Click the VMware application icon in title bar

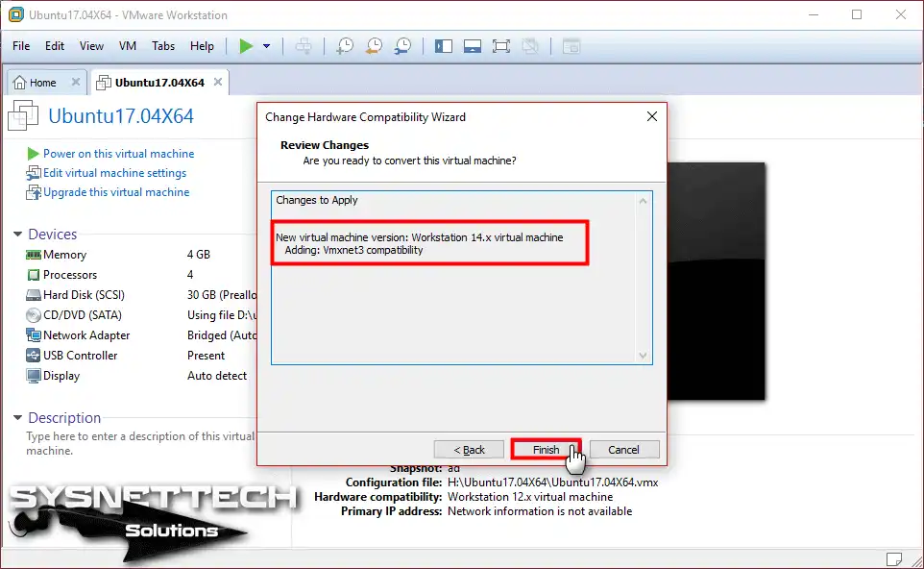pyautogui.click(x=16, y=14)
